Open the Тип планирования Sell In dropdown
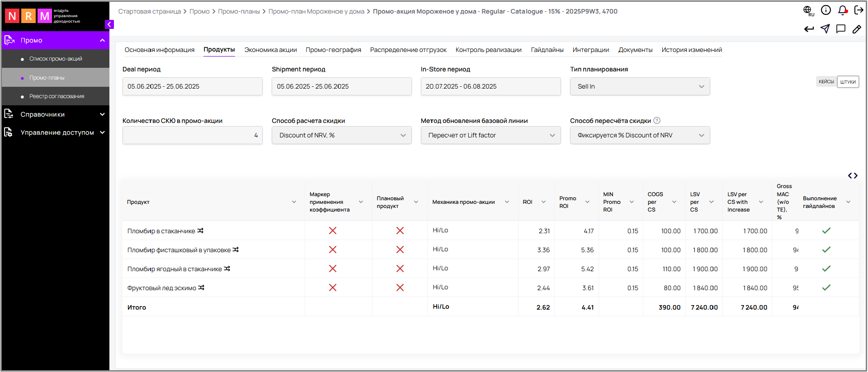The width and height of the screenshot is (868, 372). coord(640,86)
